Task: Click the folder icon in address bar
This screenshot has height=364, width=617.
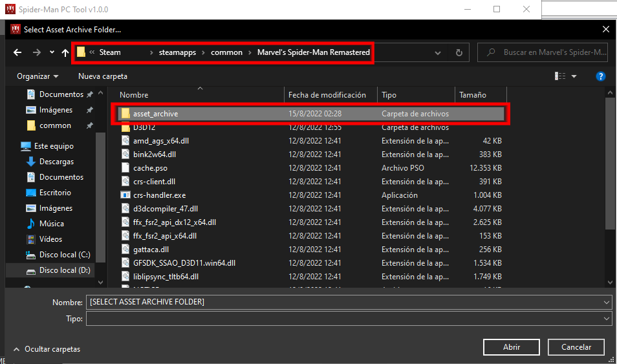Action: coord(81,52)
